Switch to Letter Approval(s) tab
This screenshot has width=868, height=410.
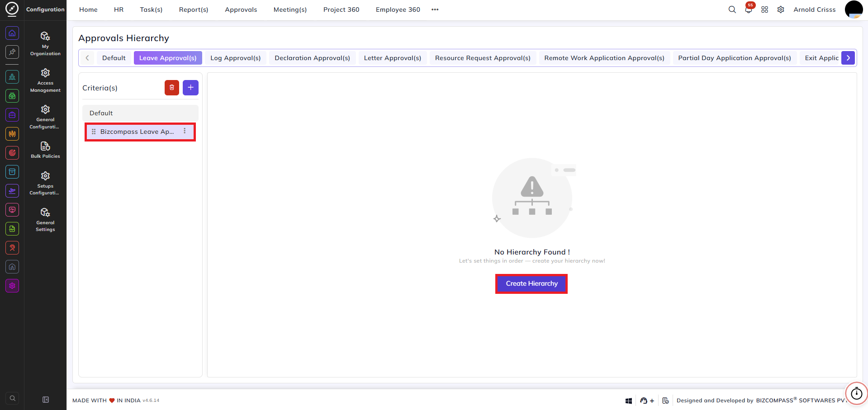393,58
